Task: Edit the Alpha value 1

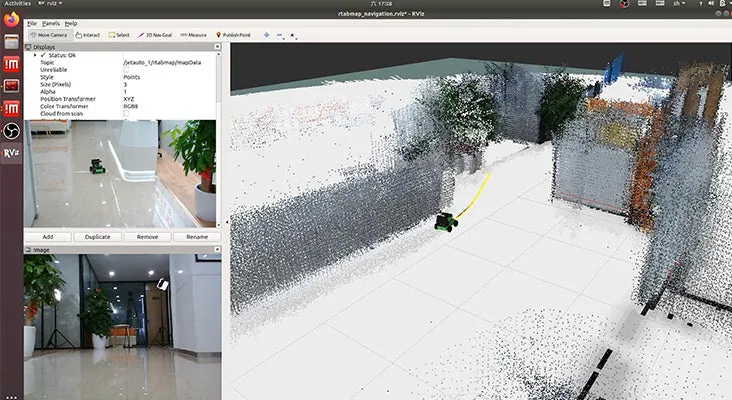Action: (x=125, y=92)
